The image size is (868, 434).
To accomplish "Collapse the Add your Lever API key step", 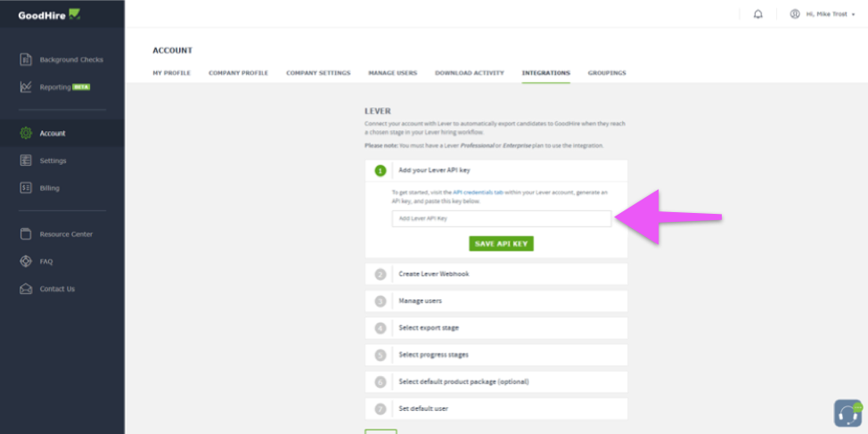I will point(496,170).
